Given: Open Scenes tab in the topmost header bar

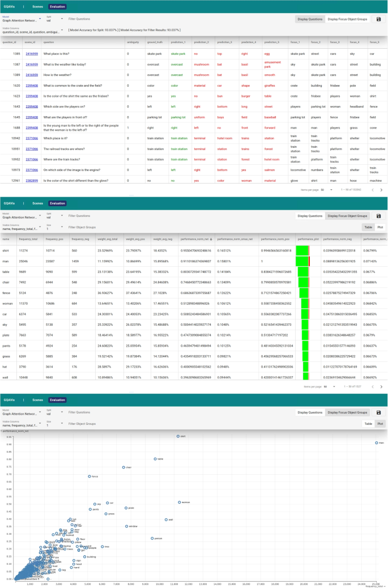Looking at the screenshot, I should [x=37, y=6].
